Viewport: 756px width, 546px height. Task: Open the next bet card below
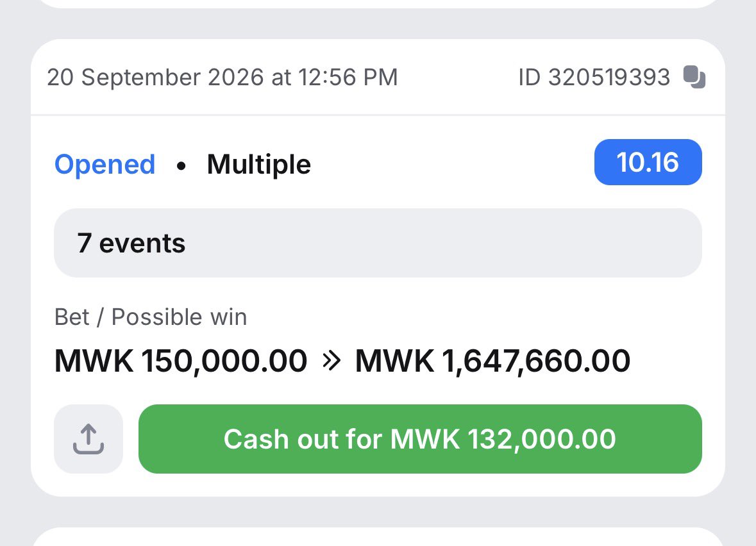378,537
